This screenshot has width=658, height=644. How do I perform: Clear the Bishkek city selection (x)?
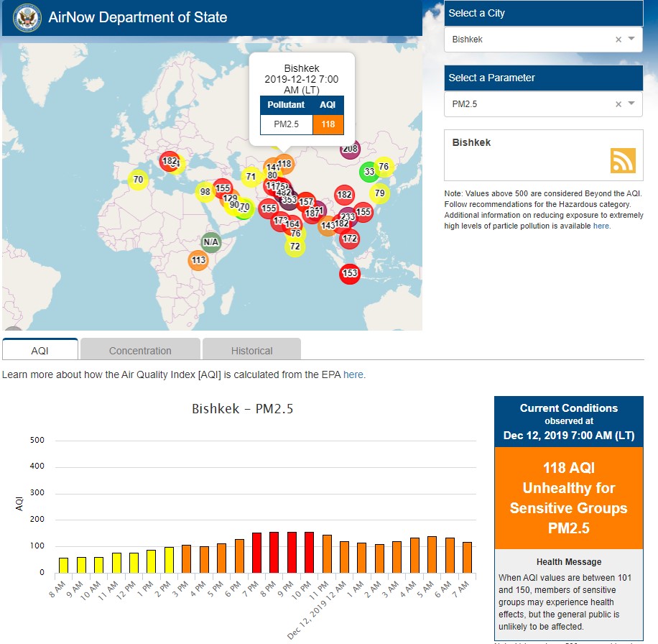[x=618, y=40]
